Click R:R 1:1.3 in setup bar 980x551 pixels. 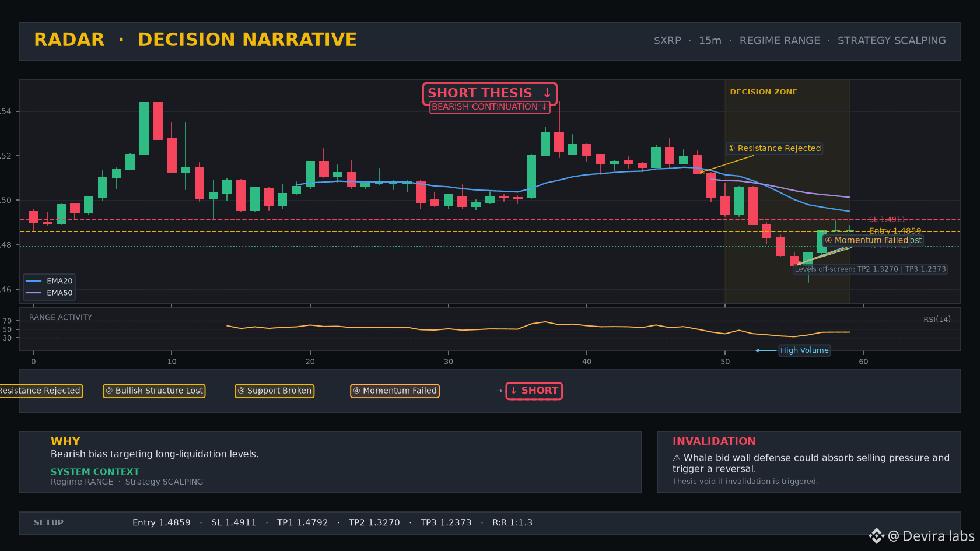click(x=512, y=523)
